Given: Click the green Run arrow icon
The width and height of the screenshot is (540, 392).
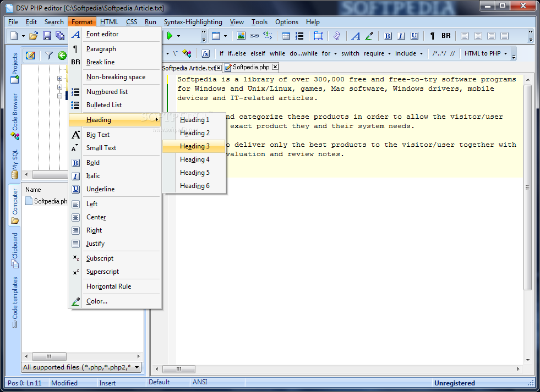Looking at the screenshot, I should click(170, 36).
